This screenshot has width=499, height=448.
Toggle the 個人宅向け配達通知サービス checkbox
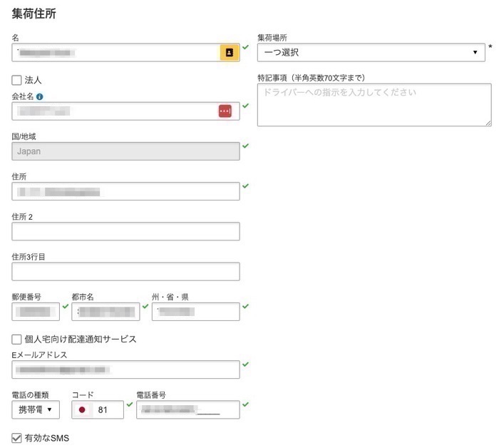pos(17,340)
